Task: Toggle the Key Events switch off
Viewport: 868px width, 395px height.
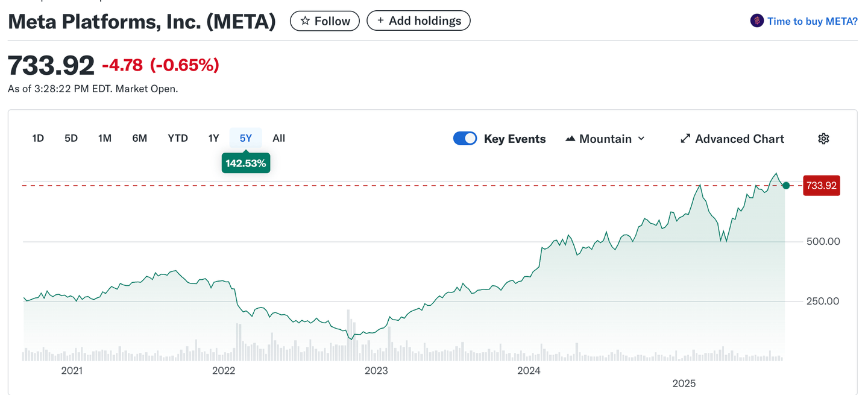Action: [x=465, y=139]
